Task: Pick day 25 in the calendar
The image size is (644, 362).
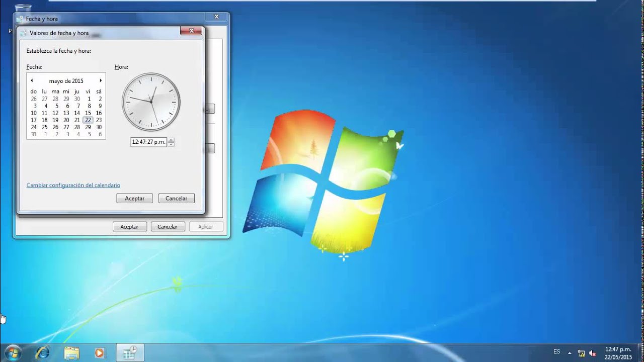Action: [44, 127]
